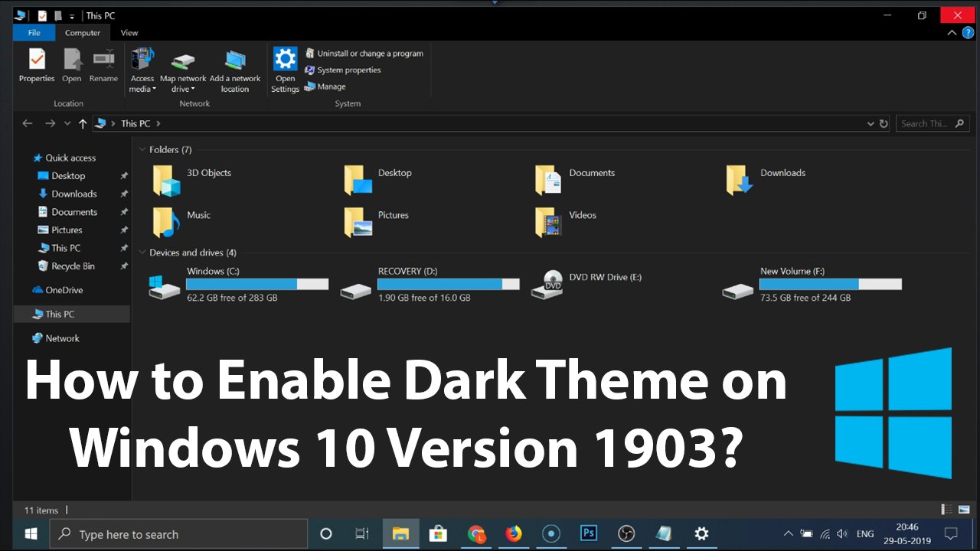Image resolution: width=980 pixels, height=551 pixels.
Task: Show hidden tray icons with the chevron
Action: coord(788,533)
